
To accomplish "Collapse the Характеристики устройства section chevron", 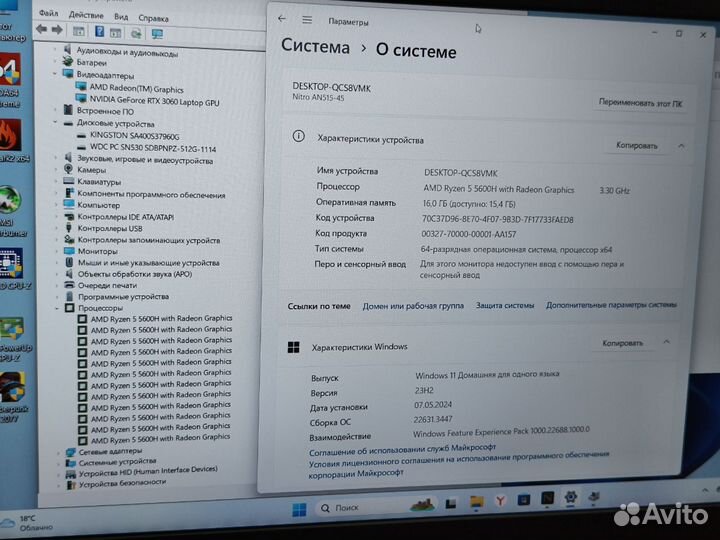I will pyautogui.click(x=681, y=146).
